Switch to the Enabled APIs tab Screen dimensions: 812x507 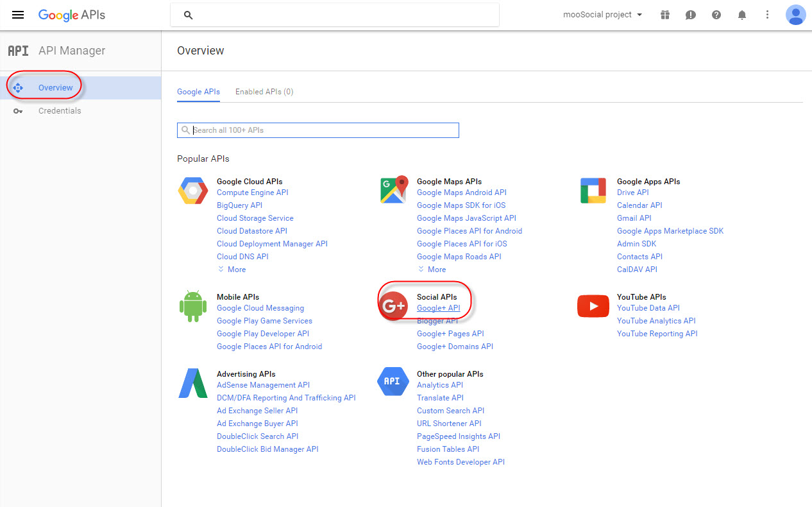point(264,91)
